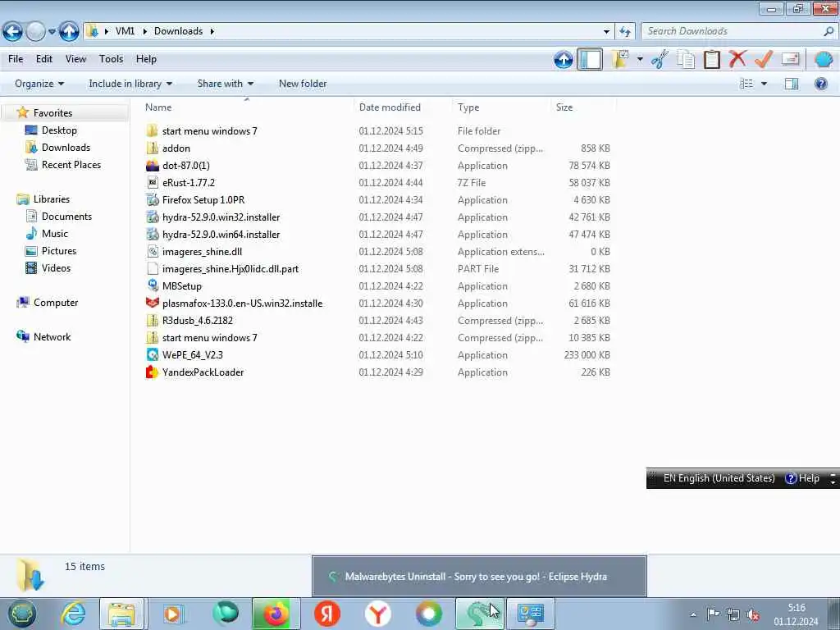Expand the Downloads breadcrumb arrow
This screenshot has height=630, width=840.
tap(212, 31)
